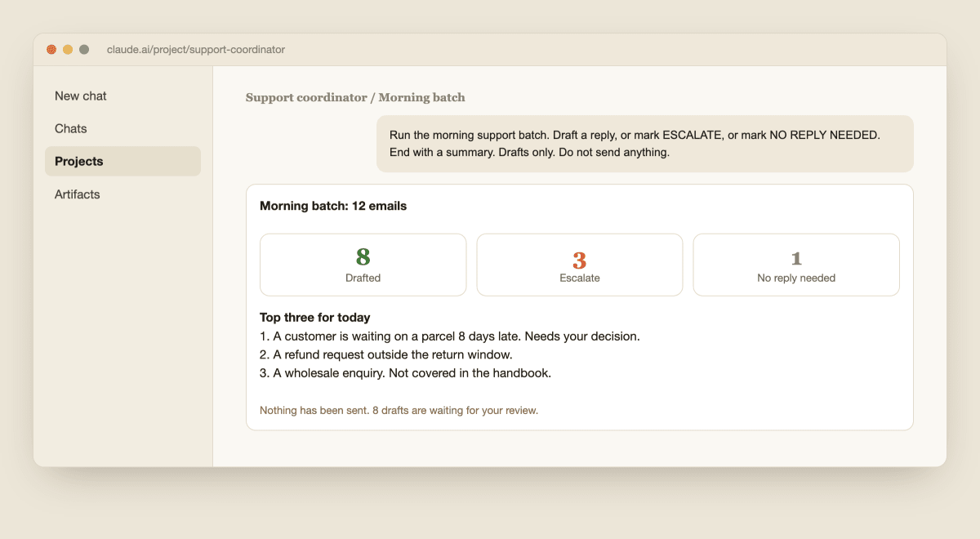Click the red close window dot

click(51, 50)
